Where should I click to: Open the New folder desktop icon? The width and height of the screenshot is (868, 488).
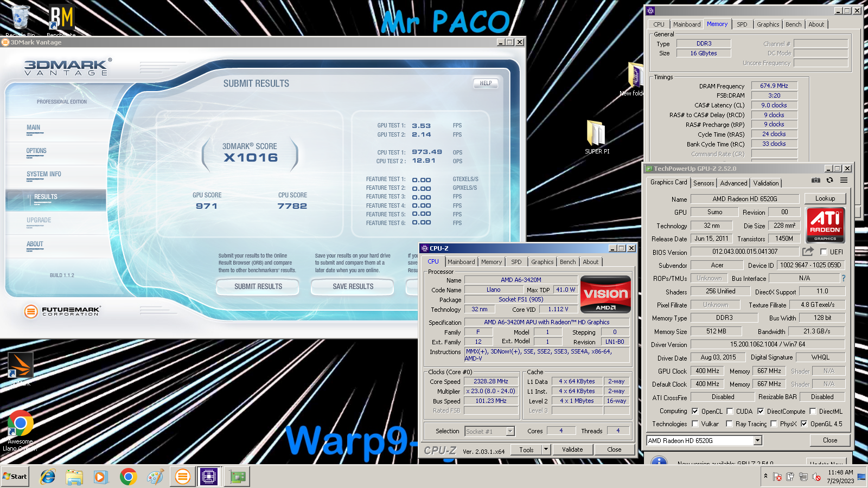634,79
